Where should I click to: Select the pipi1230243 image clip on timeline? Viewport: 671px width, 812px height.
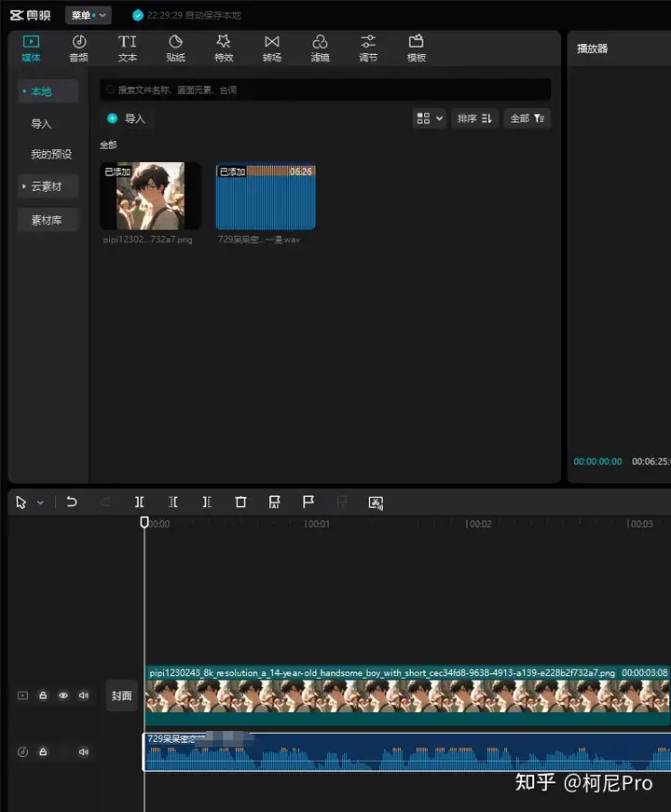(407, 695)
